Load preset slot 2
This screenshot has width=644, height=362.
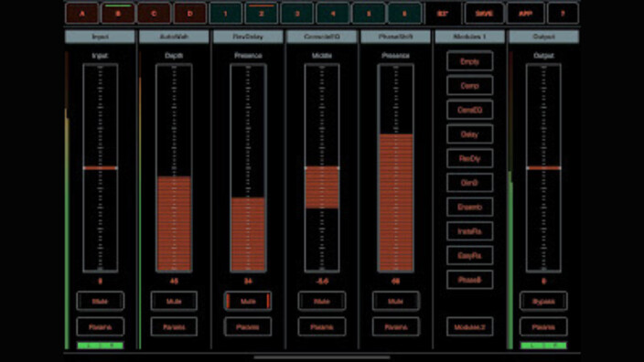tap(262, 14)
